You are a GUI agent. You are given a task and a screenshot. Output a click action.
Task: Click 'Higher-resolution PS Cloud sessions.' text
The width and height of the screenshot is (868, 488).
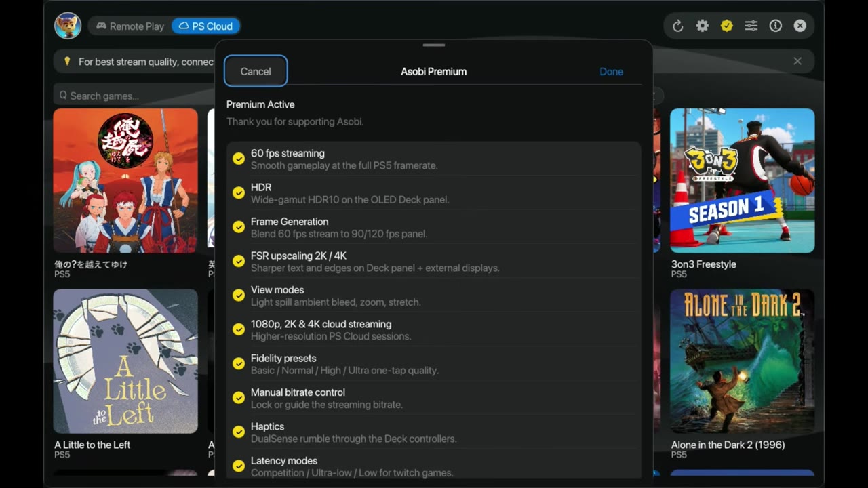tap(331, 336)
